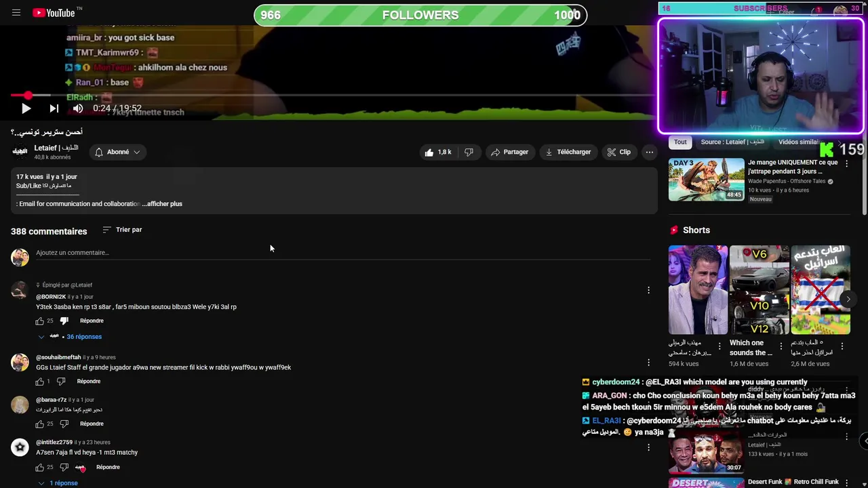This screenshot has height=488, width=868.
Task: Open options for the 133 k vues video
Action: coord(846,437)
